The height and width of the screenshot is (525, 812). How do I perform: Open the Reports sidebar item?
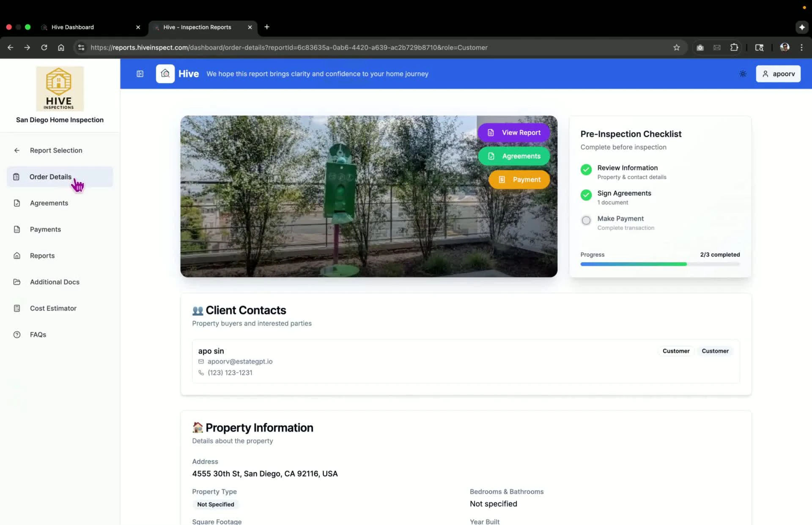coord(60,256)
